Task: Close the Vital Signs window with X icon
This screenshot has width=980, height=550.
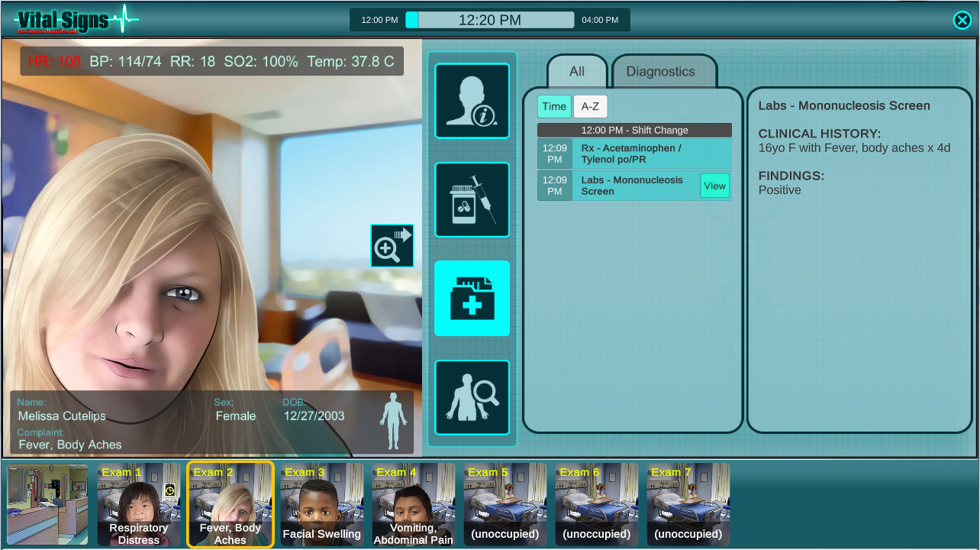Action: [x=962, y=21]
